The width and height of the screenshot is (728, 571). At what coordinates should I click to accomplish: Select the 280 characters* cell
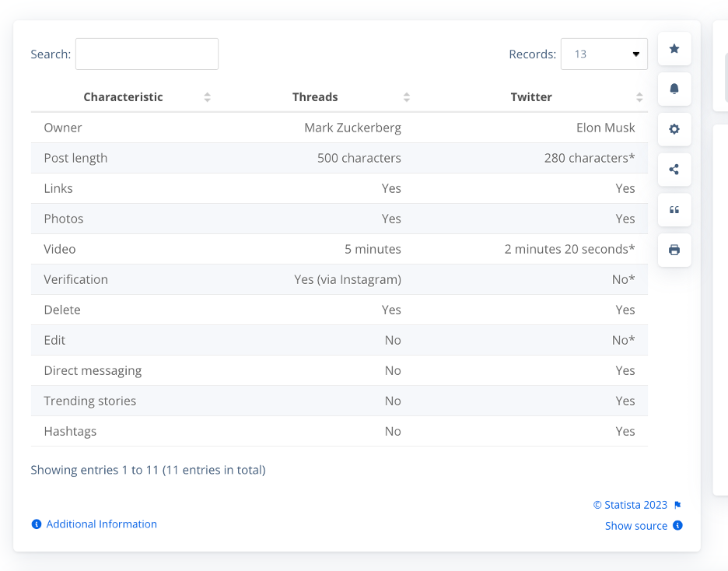click(x=590, y=158)
